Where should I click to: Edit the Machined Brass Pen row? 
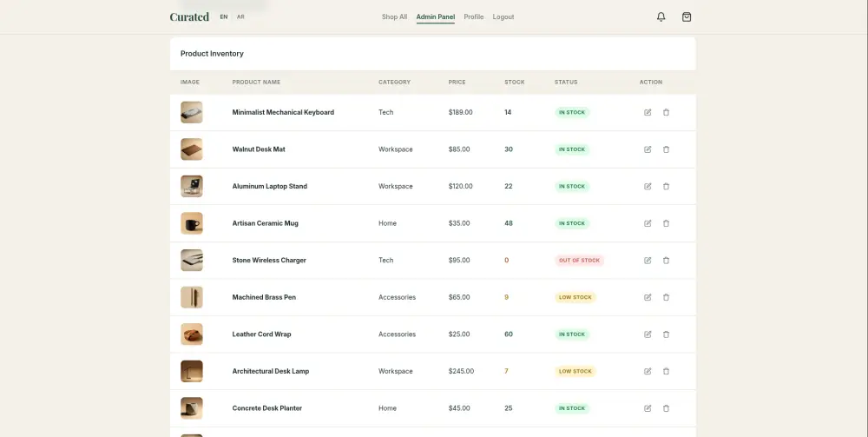648,297
